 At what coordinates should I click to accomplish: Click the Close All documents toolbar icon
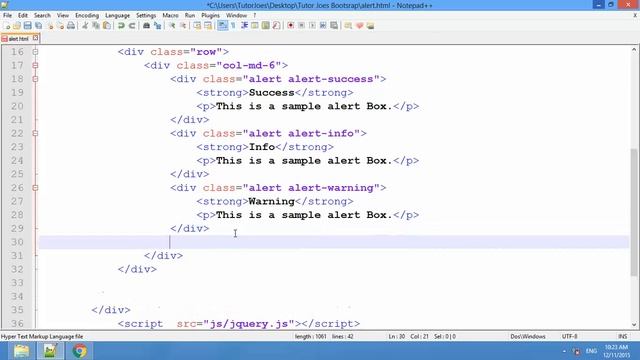(60, 26)
